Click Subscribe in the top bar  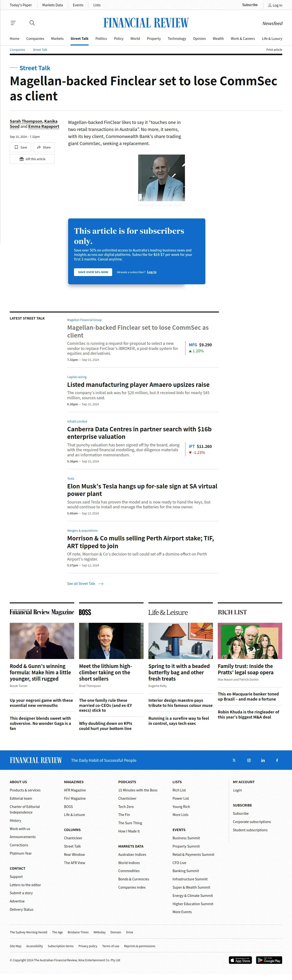(x=250, y=5)
